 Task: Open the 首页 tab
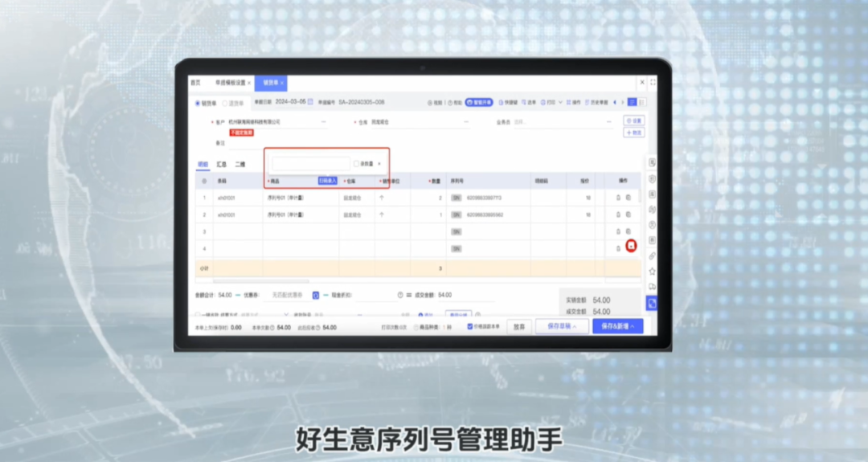(195, 83)
